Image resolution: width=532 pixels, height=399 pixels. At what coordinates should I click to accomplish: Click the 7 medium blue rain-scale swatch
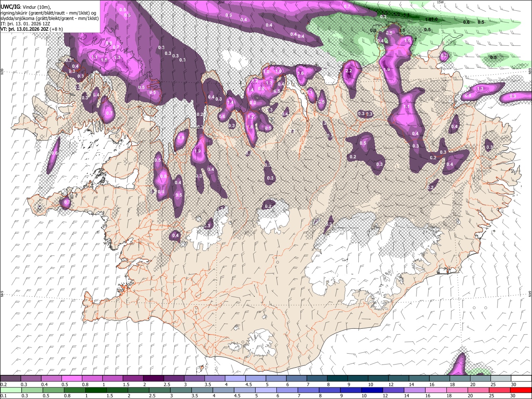(x=308, y=390)
